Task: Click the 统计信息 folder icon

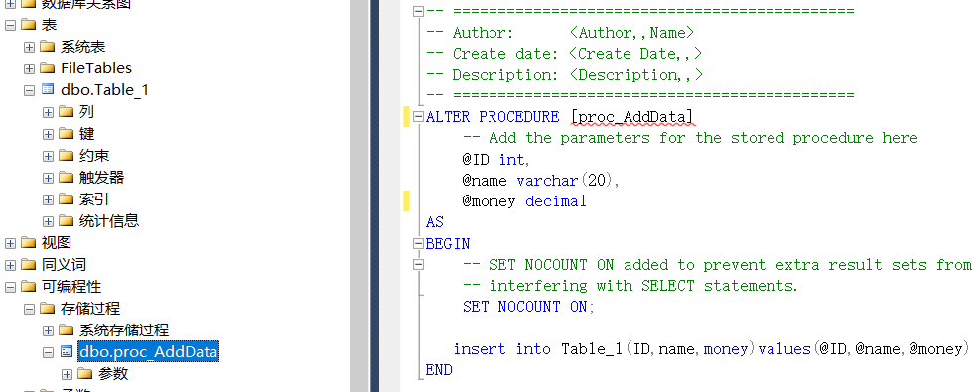Action: click(67, 220)
